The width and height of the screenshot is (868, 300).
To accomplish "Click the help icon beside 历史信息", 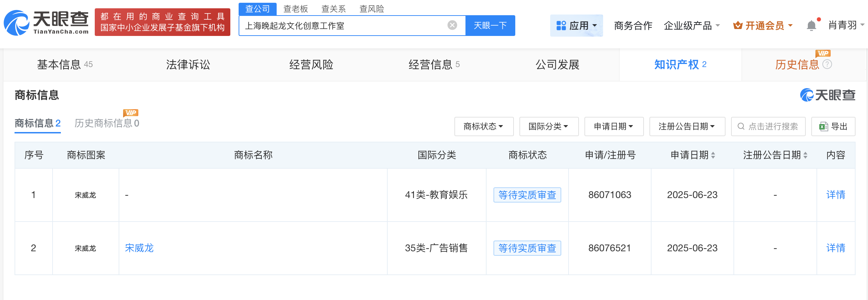I will pos(827,64).
